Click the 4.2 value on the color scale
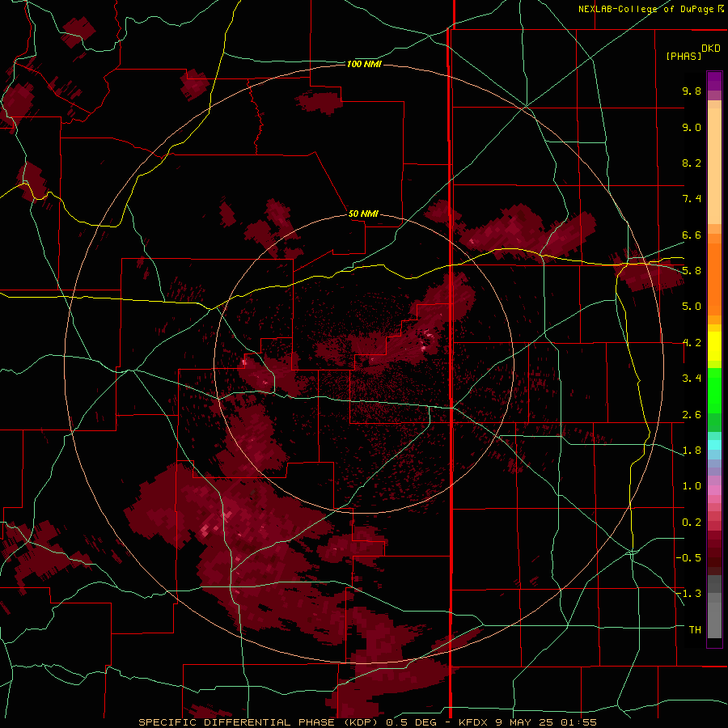The image size is (728, 728). click(x=692, y=343)
